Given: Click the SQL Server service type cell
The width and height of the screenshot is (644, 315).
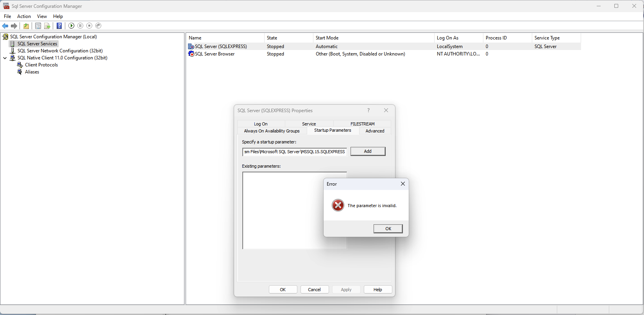Looking at the screenshot, I should (546, 47).
